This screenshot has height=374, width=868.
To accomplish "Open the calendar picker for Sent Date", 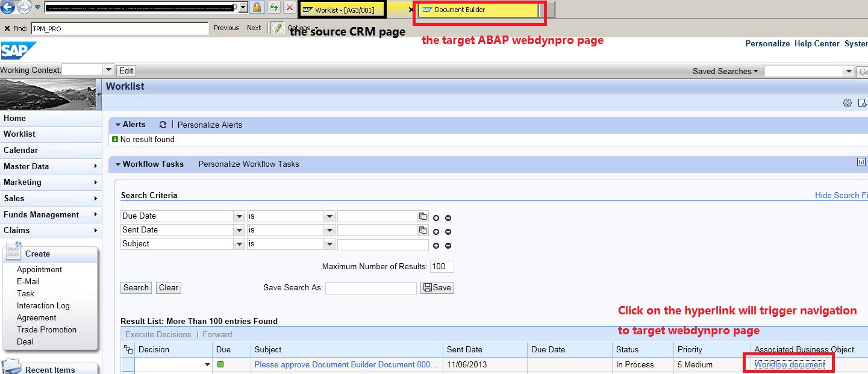I will coord(423,230).
